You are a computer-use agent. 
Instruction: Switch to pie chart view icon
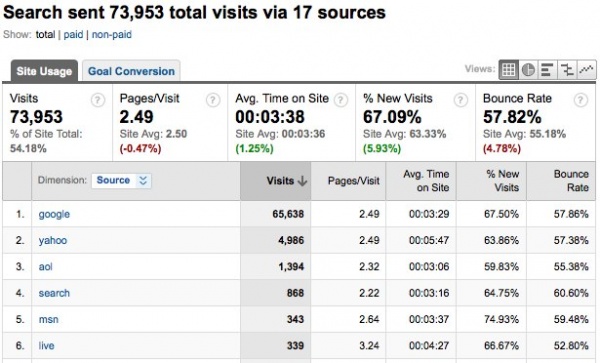tap(528, 70)
